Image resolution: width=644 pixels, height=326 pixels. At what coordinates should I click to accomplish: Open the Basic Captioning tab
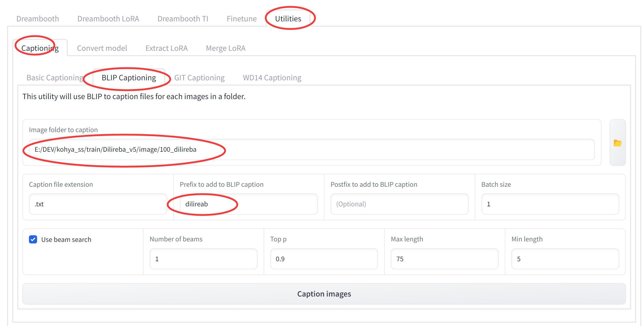(55, 78)
